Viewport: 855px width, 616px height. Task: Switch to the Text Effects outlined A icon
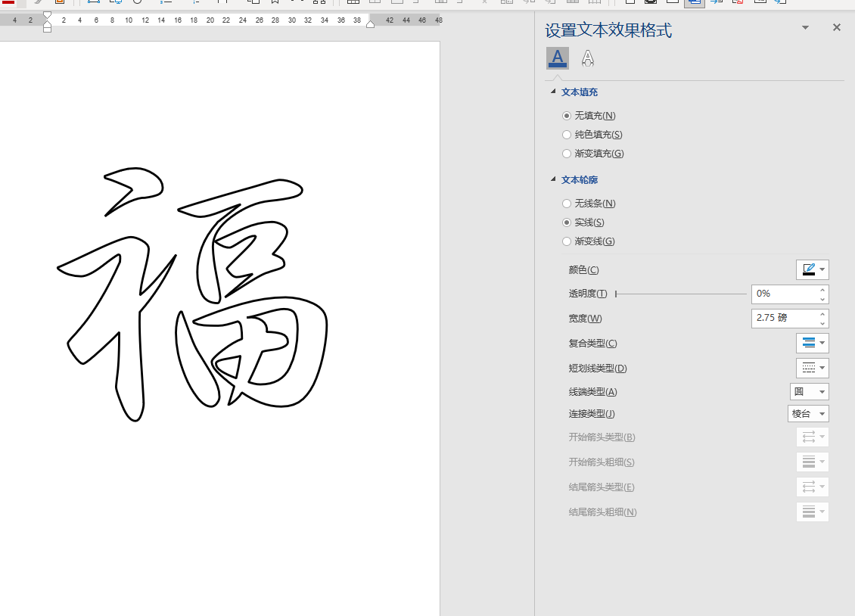(x=587, y=58)
